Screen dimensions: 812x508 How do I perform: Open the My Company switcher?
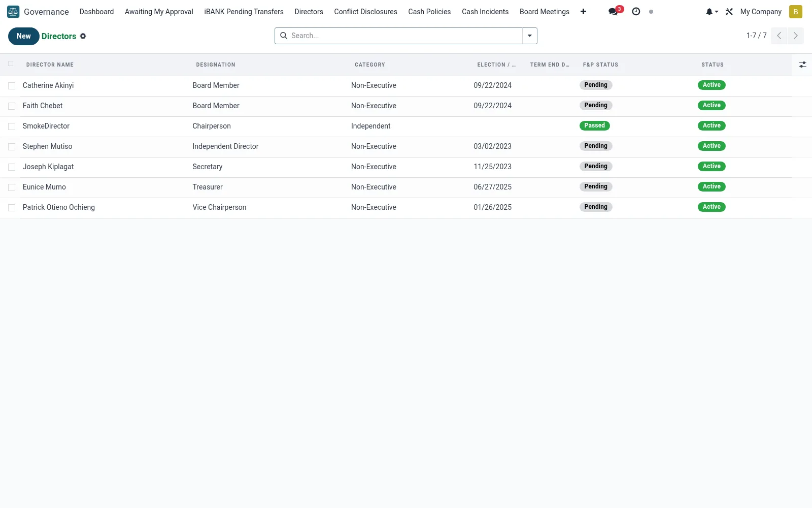pyautogui.click(x=761, y=12)
